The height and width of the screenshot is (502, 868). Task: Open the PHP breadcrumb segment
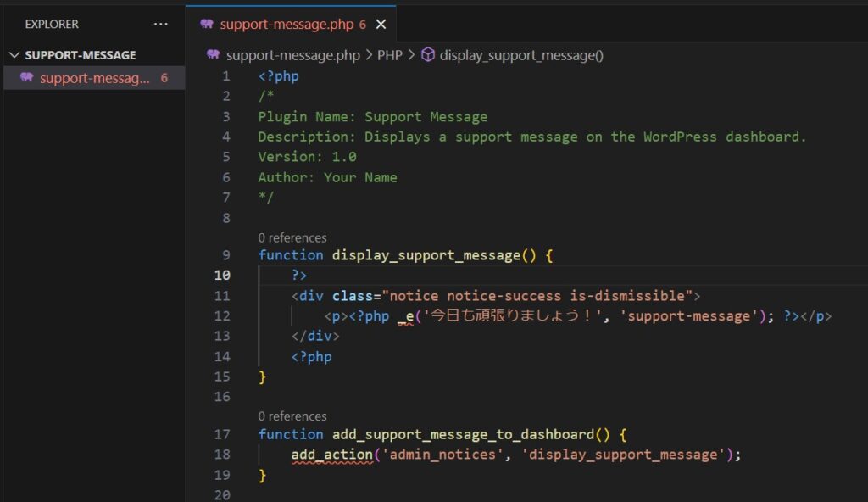pyautogui.click(x=390, y=55)
